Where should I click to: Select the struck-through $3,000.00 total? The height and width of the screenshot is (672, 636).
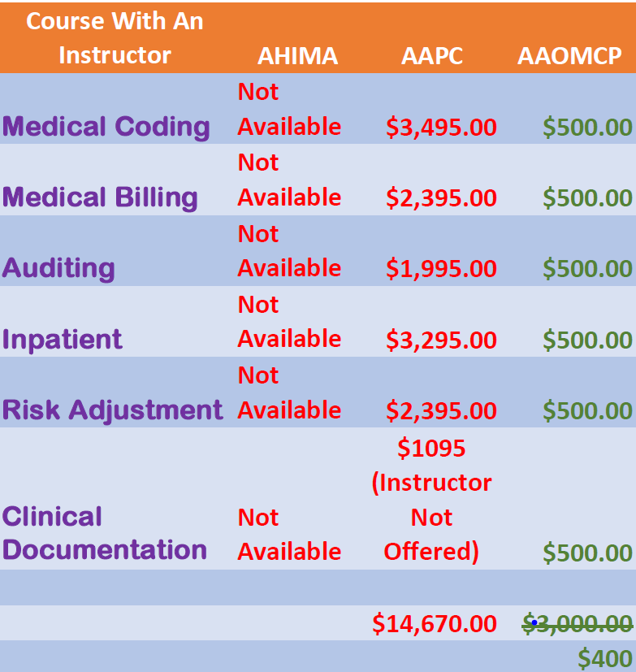coord(578,623)
